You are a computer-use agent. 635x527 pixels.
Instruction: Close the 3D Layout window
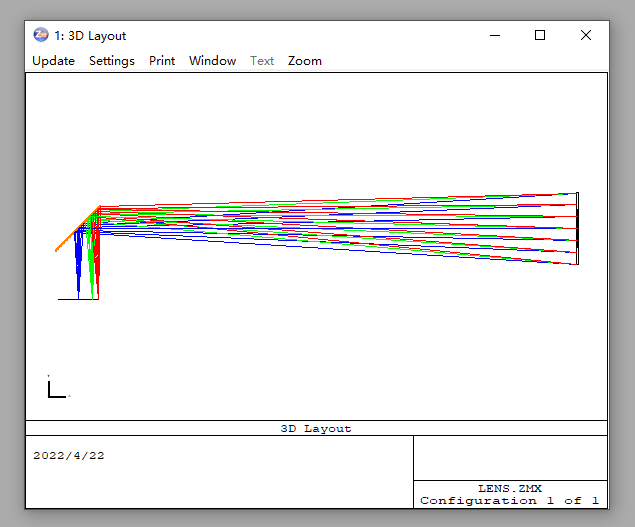pos(586,35)
